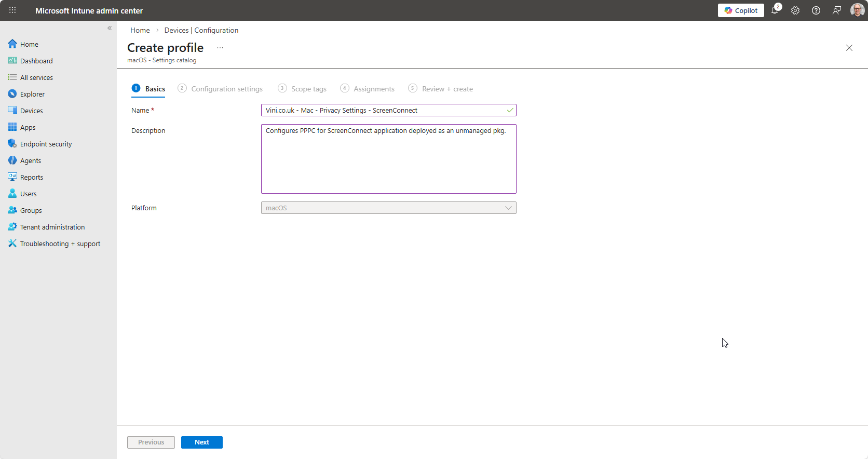Switch to Configuration settings step

[226, 89]
